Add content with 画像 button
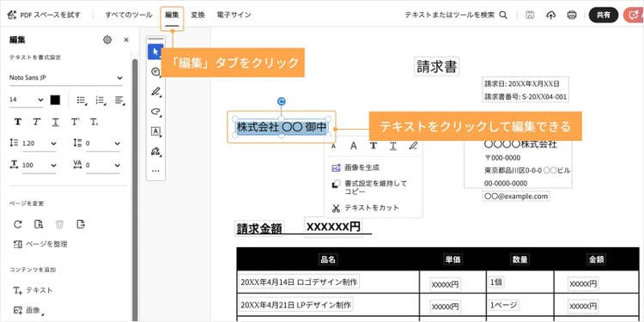The image size is (644, 322). pyautogui.click(x=28, y=310)
